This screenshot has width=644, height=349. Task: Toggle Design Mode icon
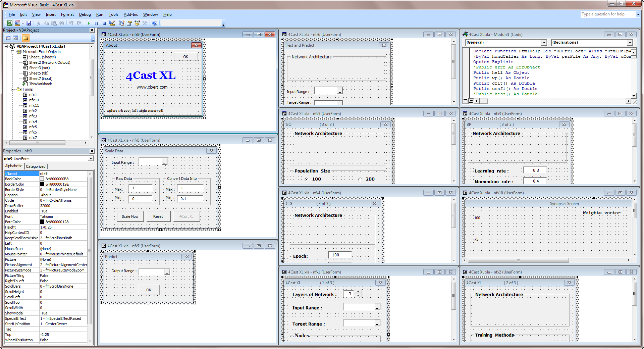click(112, 23)
